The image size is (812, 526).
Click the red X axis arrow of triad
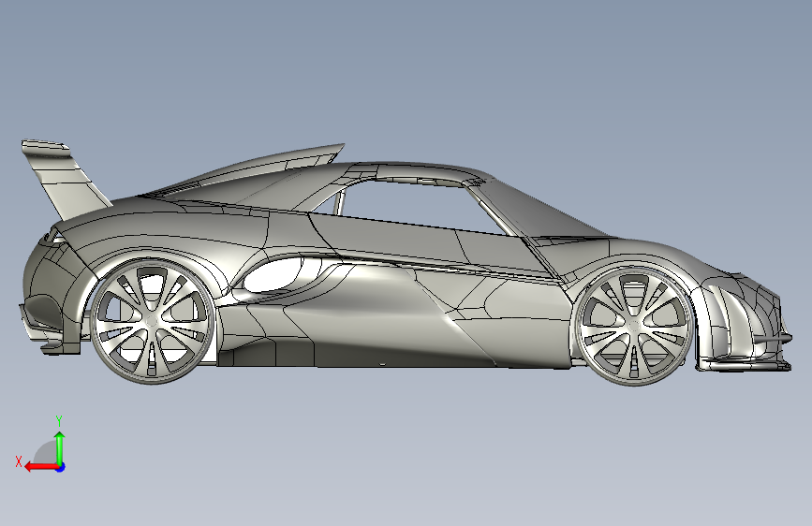(42, 467)
